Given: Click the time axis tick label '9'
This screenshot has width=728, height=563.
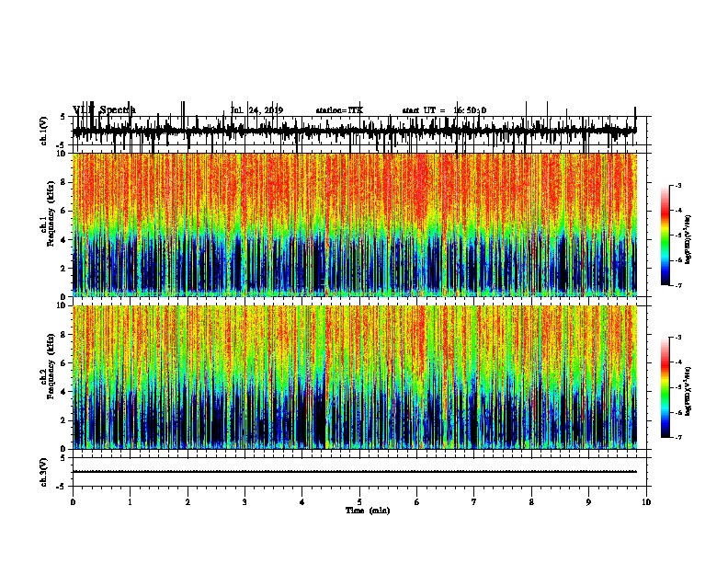Looking at the screenshot, I should point(588,502).
